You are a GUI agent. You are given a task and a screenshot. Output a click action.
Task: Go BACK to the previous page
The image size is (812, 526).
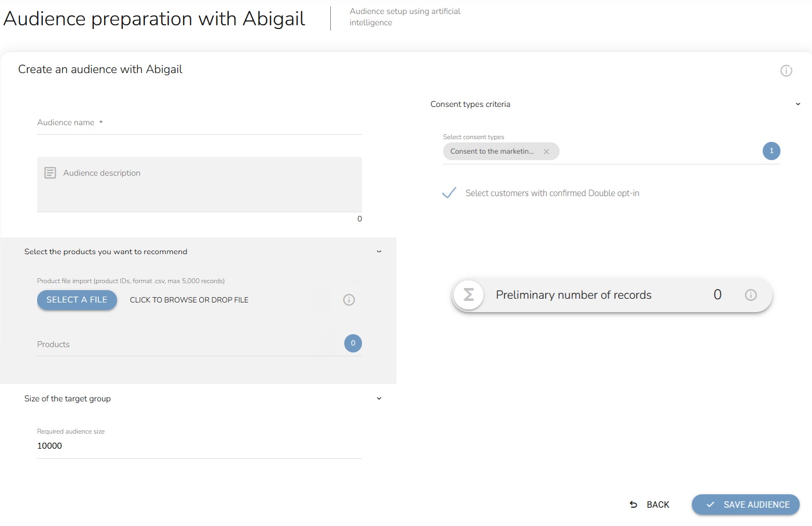650,505
